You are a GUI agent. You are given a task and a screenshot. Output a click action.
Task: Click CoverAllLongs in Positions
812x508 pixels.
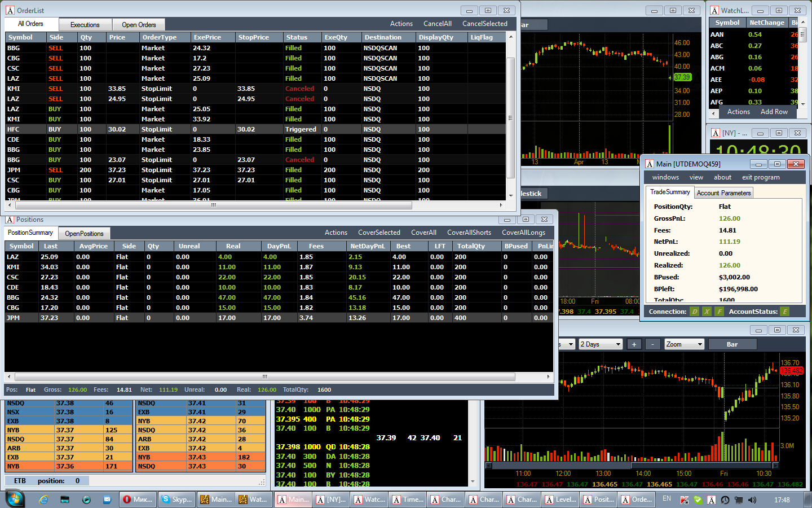(x=523, y=233)
